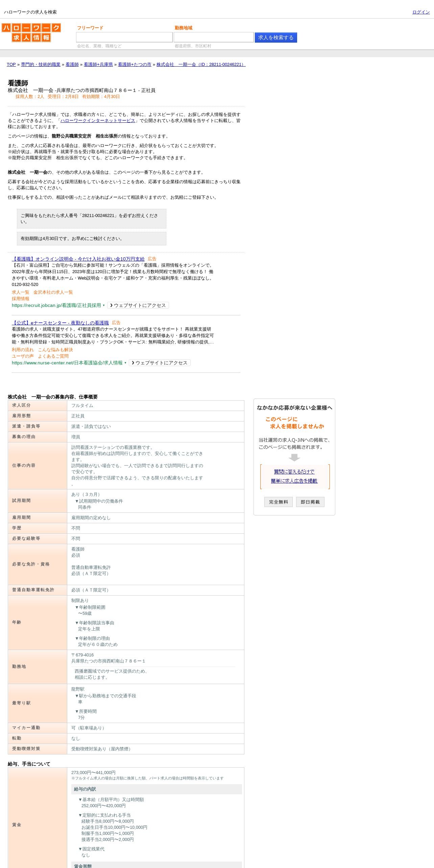Image resolution: width=434 pixels, height=868 pixels.
Task: Click the 受動喫煙対策あり（屋内禁煙） cell
Action: click(155, 749)
